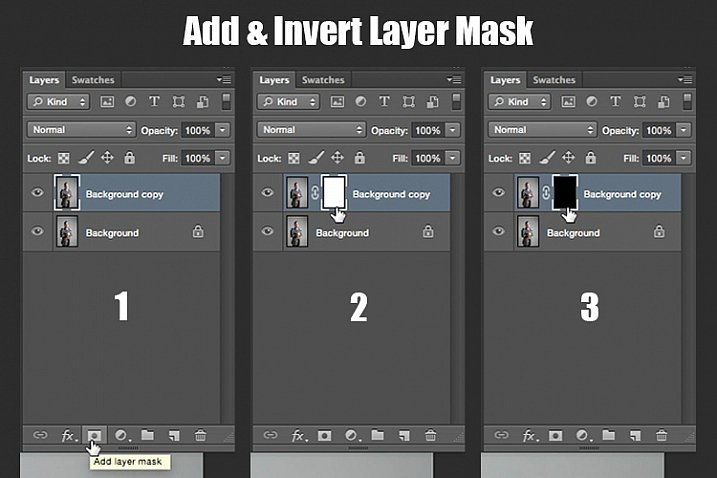Select Layers tab in panel 3

(505, 80)
